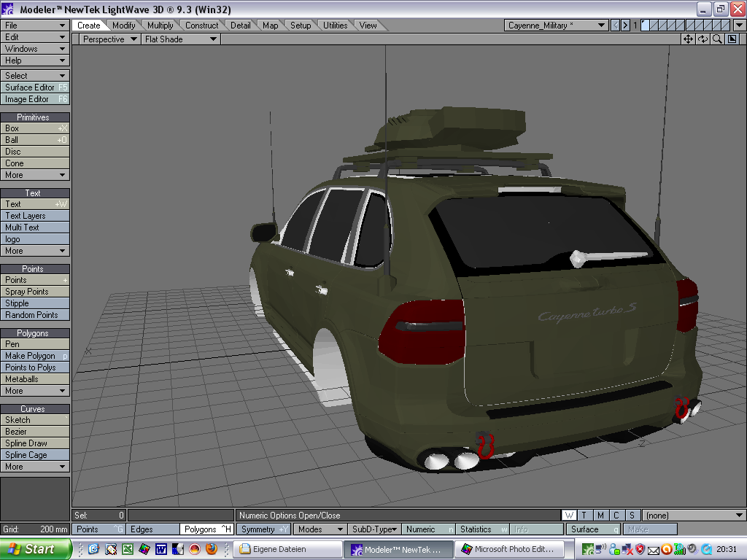This screenshot has height=560, width=747.
Task: Expand More under Curves section
Action: pos(35,467)
